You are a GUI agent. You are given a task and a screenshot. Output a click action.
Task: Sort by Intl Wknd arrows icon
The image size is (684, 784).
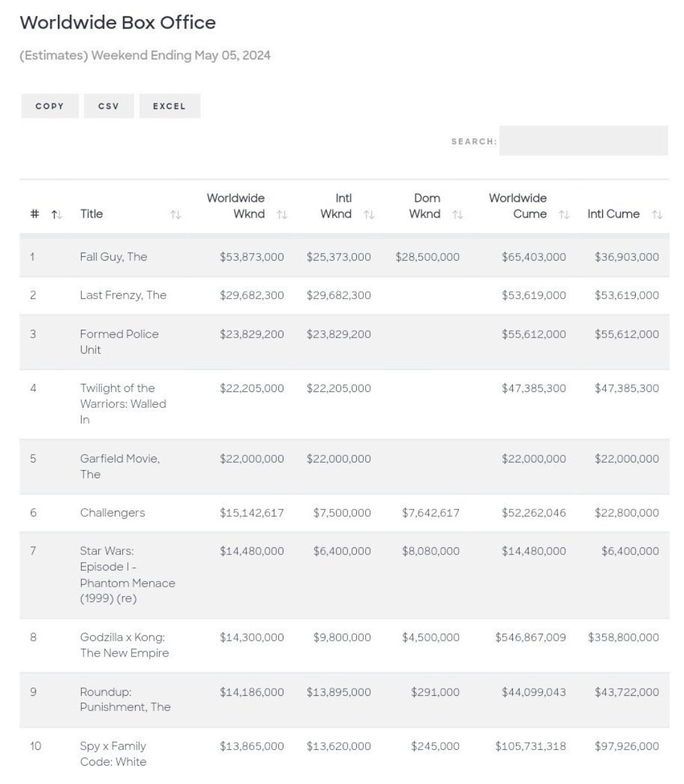369,215
